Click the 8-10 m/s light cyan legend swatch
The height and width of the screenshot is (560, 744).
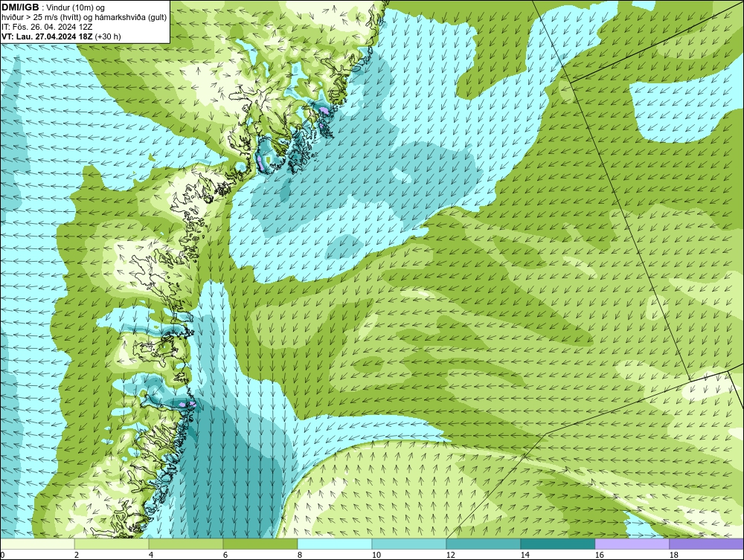click(335, 544)
